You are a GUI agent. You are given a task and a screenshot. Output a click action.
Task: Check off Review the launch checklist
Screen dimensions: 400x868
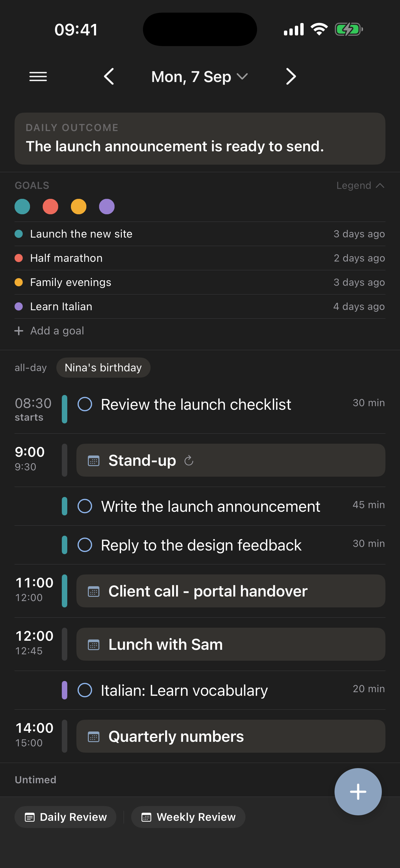point(85,404)
